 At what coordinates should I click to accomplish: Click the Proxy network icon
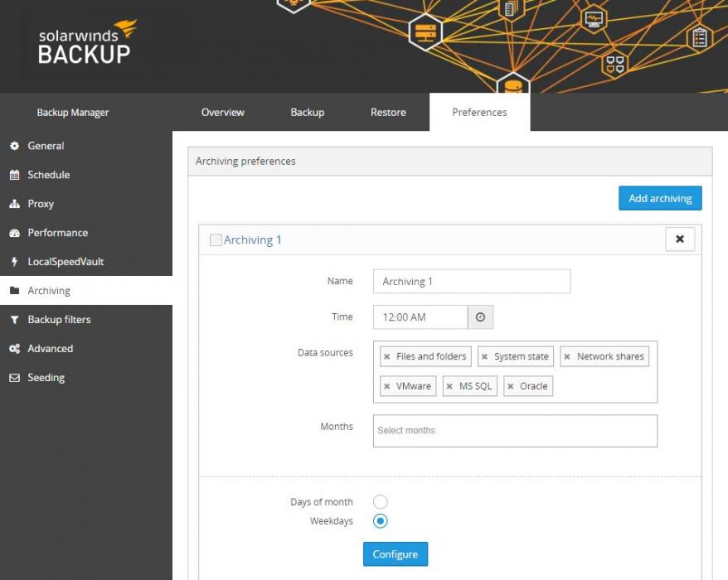tap(14, 204)
